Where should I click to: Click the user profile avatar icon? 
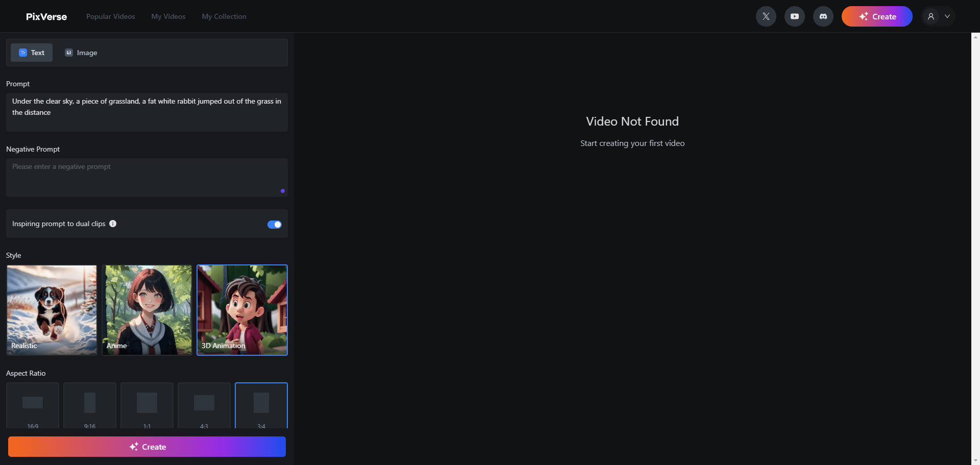[x=930, y=16]
